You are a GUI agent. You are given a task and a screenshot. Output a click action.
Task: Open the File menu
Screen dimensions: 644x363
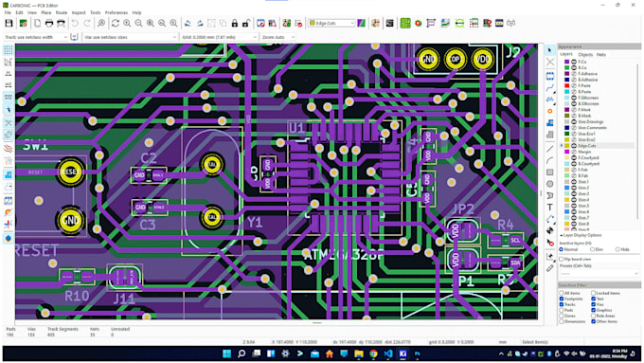8,12
